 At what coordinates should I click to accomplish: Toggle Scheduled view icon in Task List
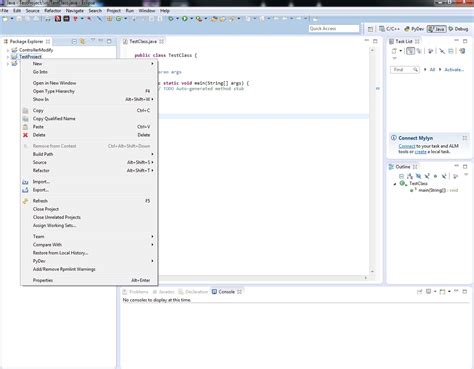[419, 51]
